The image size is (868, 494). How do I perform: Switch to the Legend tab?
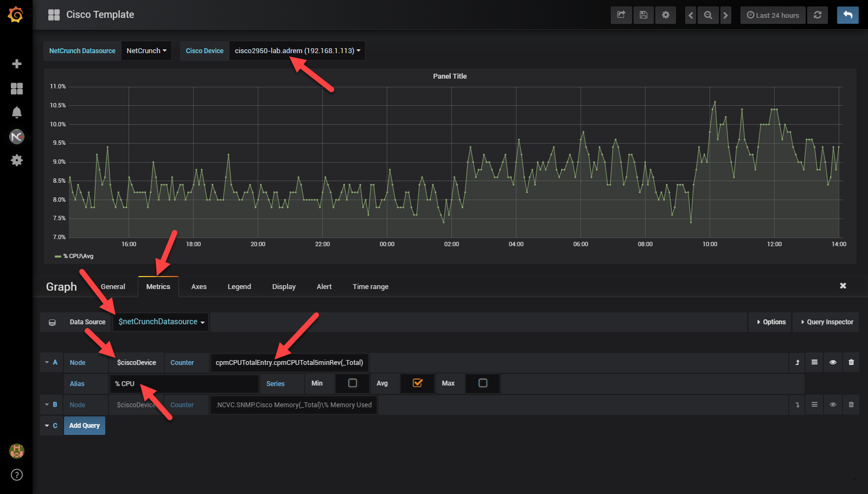(239, 287)
